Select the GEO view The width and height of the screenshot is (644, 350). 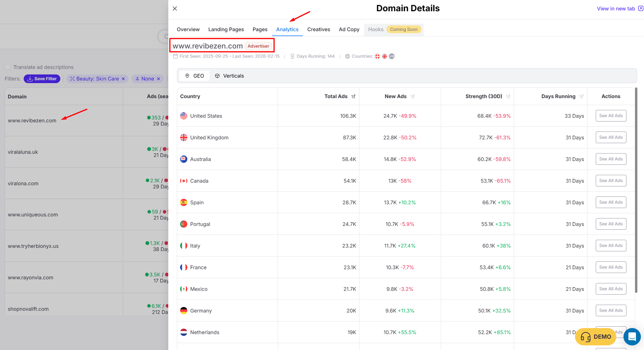point(195,76)
